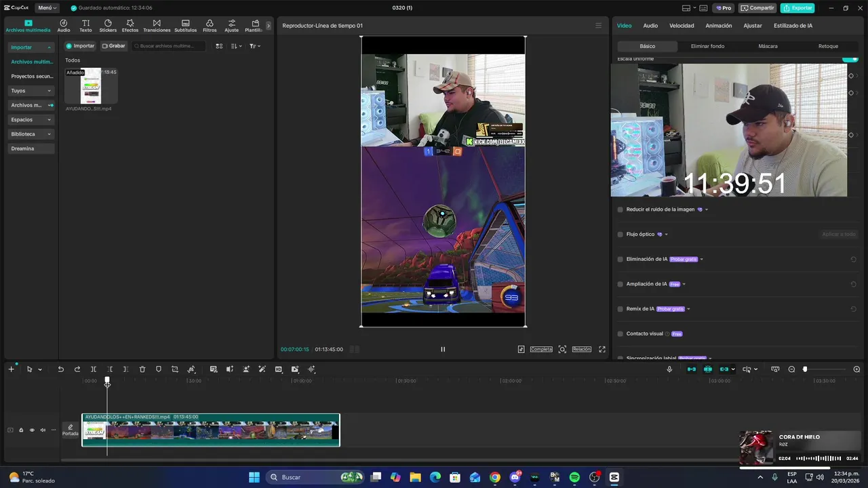Enable the Remix de IA checkbox
Image resolution: width=868 pixels, height=488 pixels.
click(x=620, y=309)
